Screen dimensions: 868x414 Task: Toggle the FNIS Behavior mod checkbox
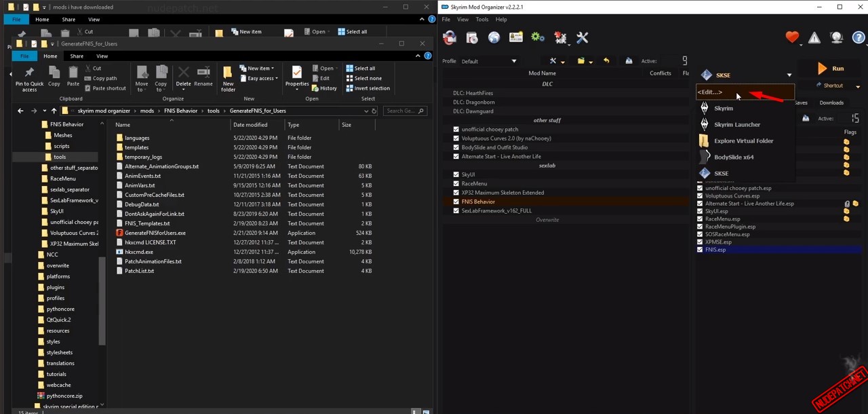coord(456,202)
